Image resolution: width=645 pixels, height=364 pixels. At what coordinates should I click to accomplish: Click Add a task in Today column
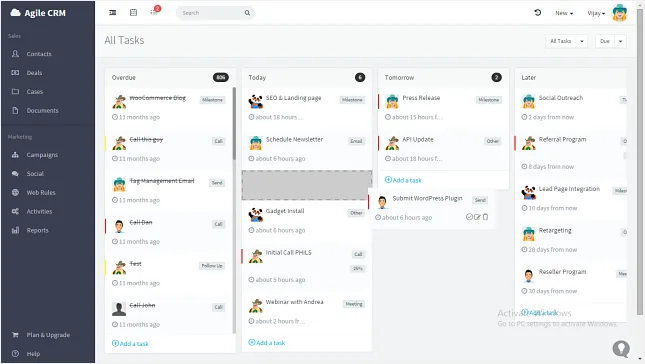267,343
